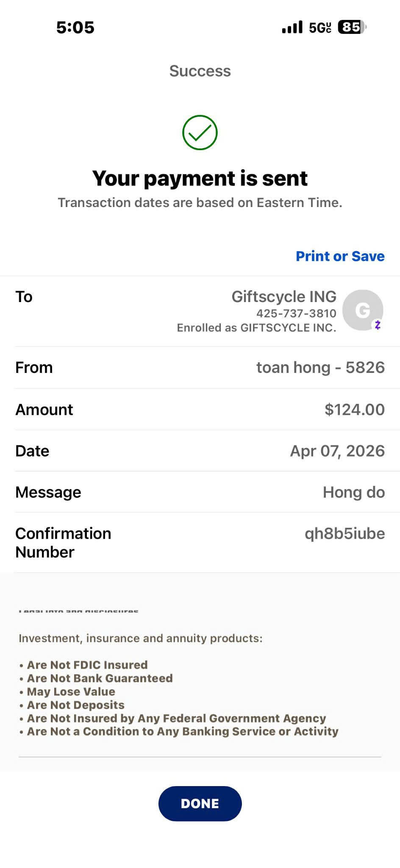
Task: Select the confirmation number qh8b5iube
Action: click(x=344, y=533)
